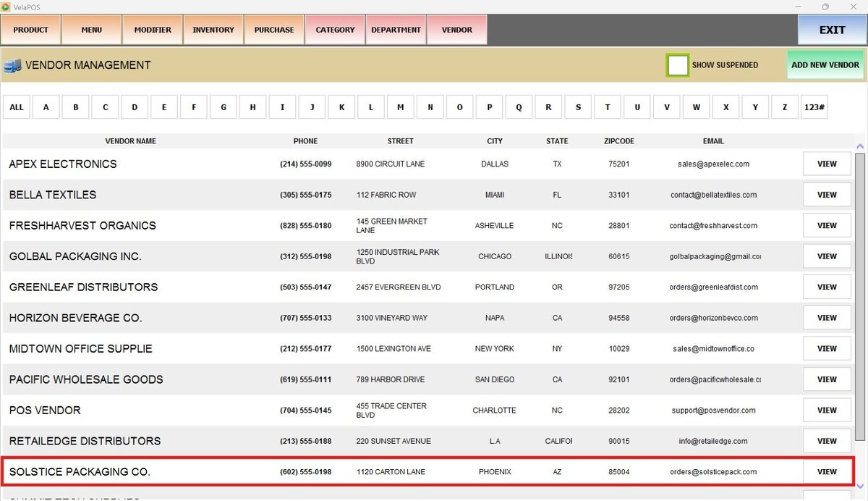The width and height of the screenshot is (868, 501).
Task: Switch to the MODIFIER tab
Action: (x=153, y=30)
